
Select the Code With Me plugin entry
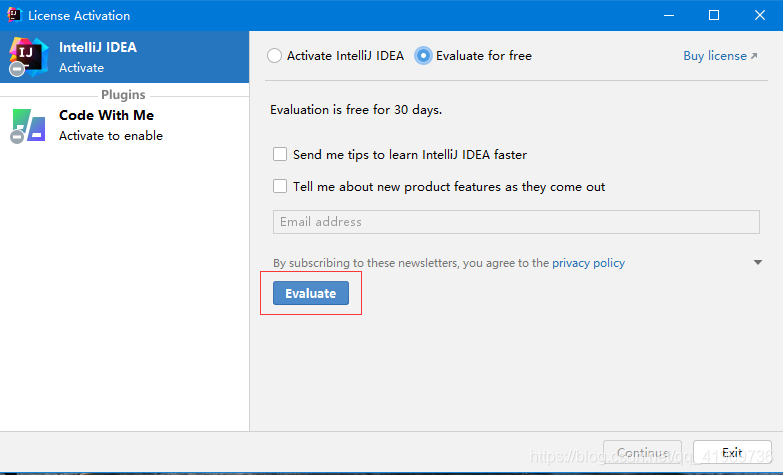coord(124,125)
